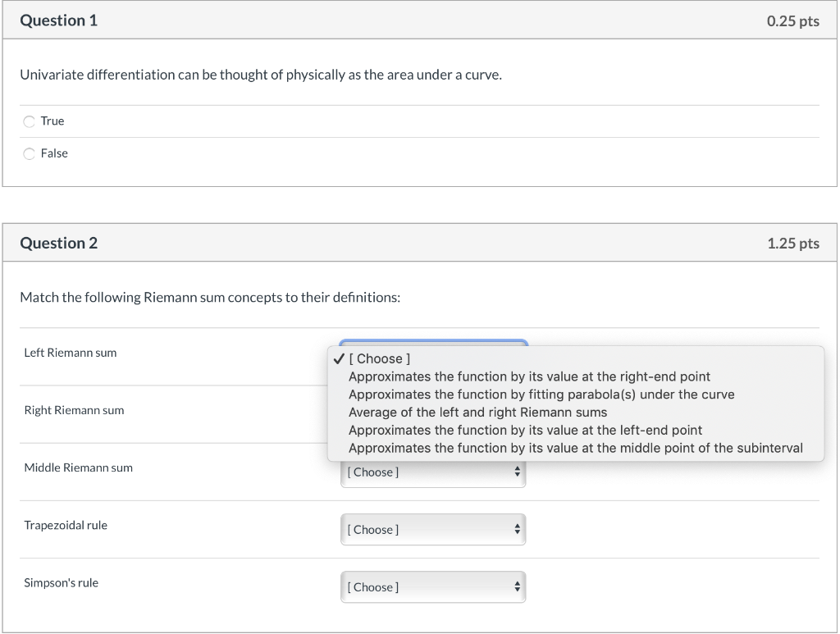The image size is (840, 634).
Task: Pick the fitting parabola(s) definition option
Action: coord(541,395)
